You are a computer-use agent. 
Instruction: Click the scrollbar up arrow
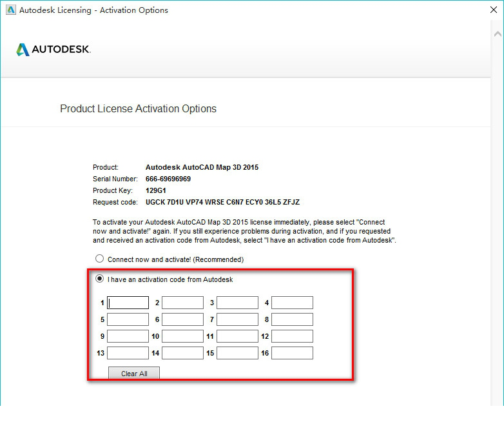498,34
